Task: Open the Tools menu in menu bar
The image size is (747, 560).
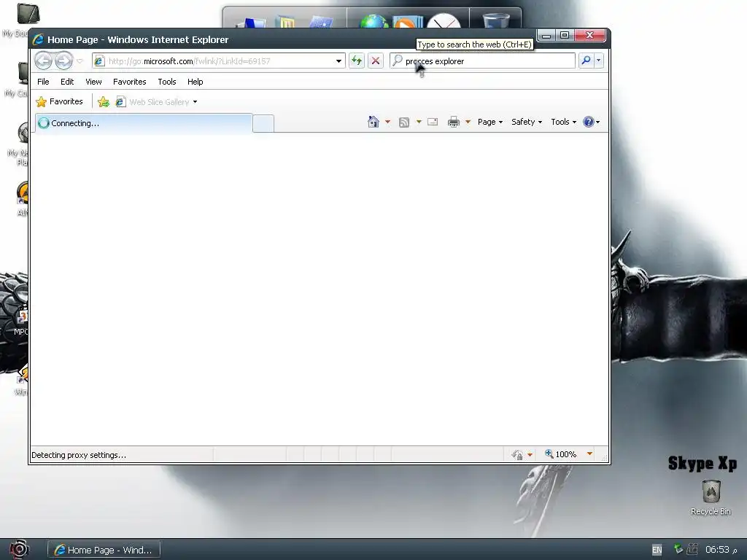Action: coord(167,82)
